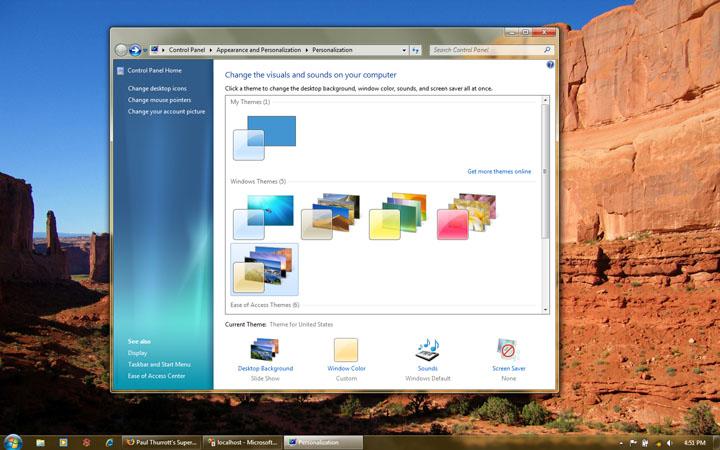Image resolution: width=720 pixels, height=450 pixels.
Task: Open the Window Color custom swatch
Action: [346, 350]
